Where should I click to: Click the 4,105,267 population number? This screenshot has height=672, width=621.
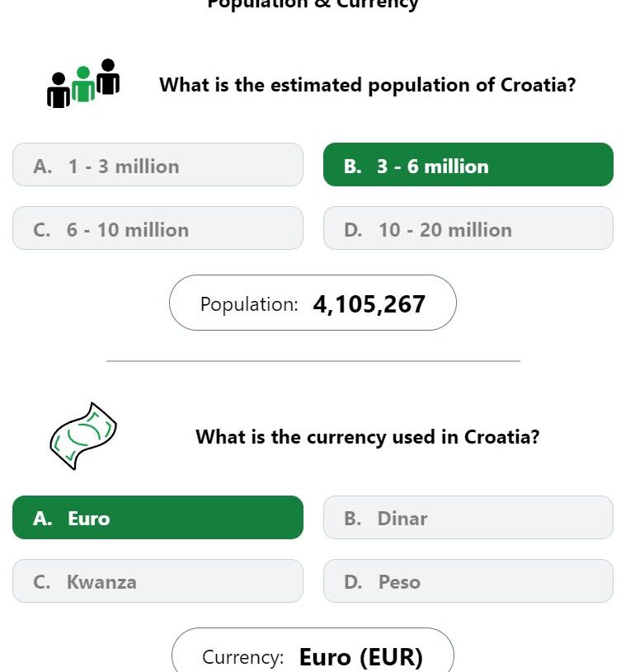coord(369,304)
